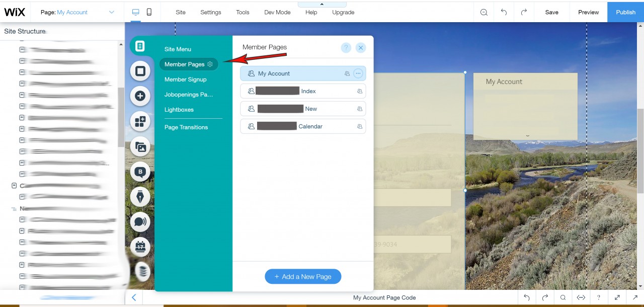Open the Add Apps icon in sidebar
This screenshot has height=307, width=644.
(x=140, y=121)
